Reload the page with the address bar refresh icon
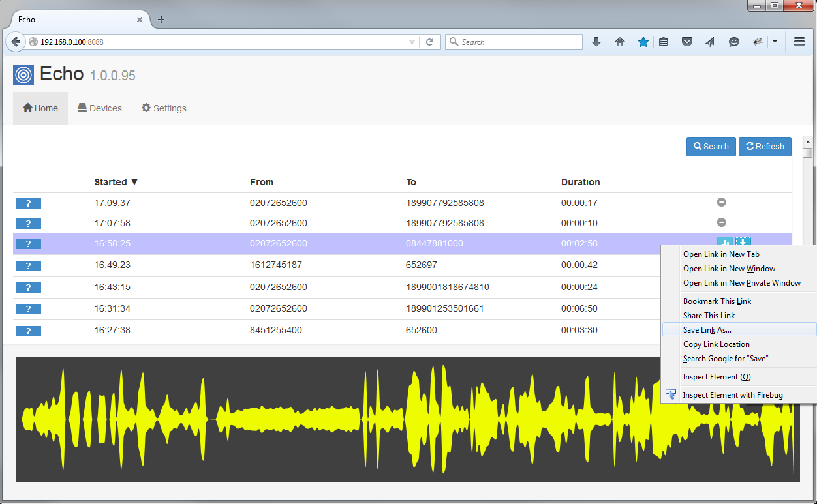The image size is (817, 504). point(429,42)
